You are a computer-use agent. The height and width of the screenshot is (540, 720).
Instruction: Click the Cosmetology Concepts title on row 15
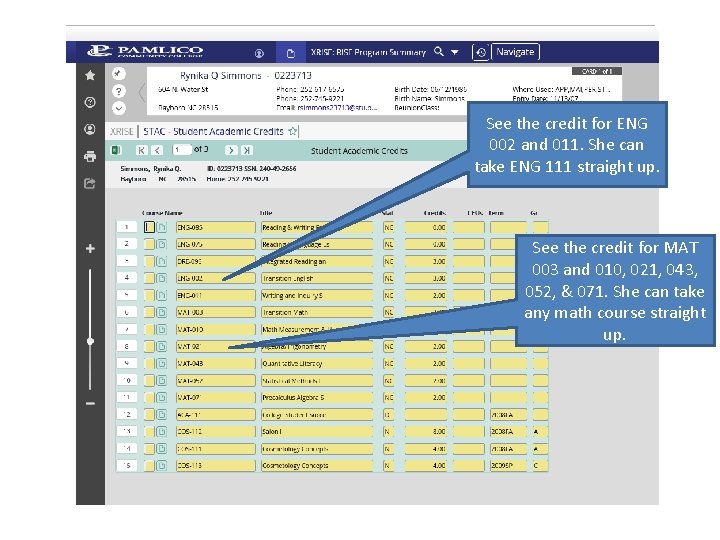pos(316,465)
